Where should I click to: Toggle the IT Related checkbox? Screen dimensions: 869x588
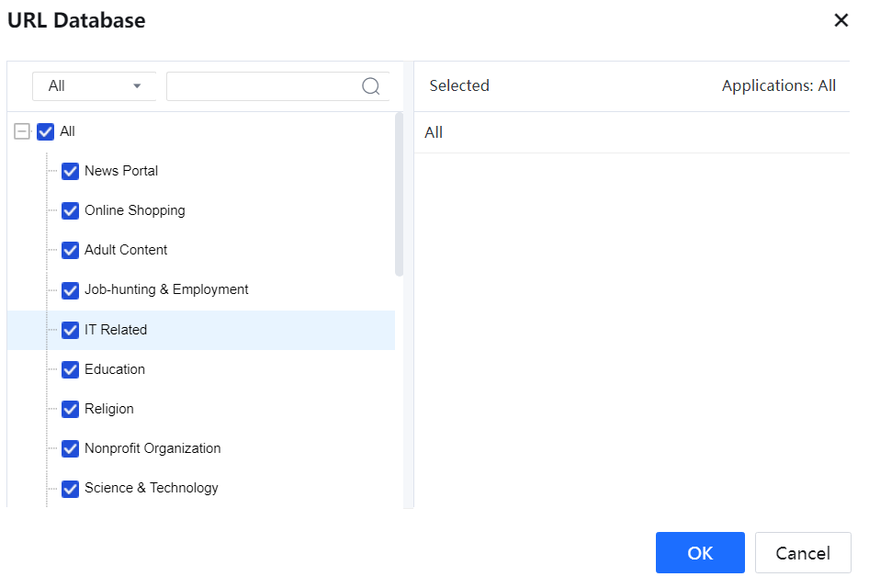click(70, 330)
